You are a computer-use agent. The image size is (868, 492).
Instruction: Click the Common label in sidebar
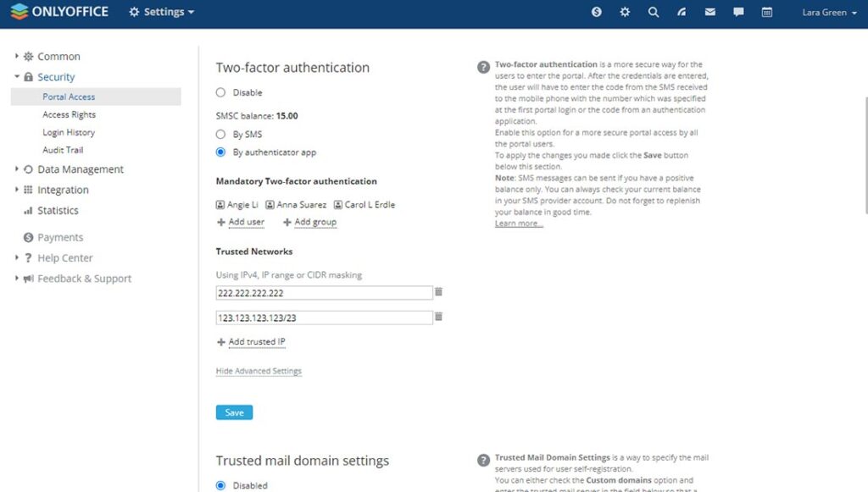58,57
